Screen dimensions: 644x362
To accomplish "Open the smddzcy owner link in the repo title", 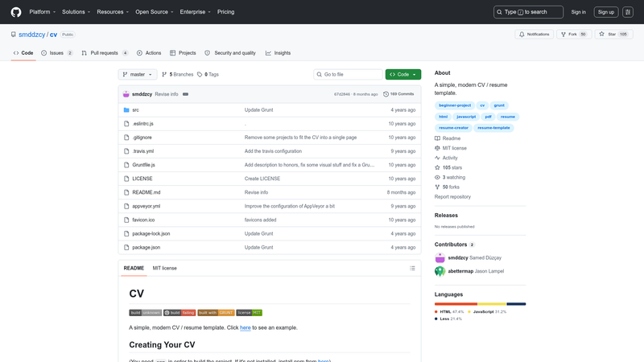I will pos(31,35).
